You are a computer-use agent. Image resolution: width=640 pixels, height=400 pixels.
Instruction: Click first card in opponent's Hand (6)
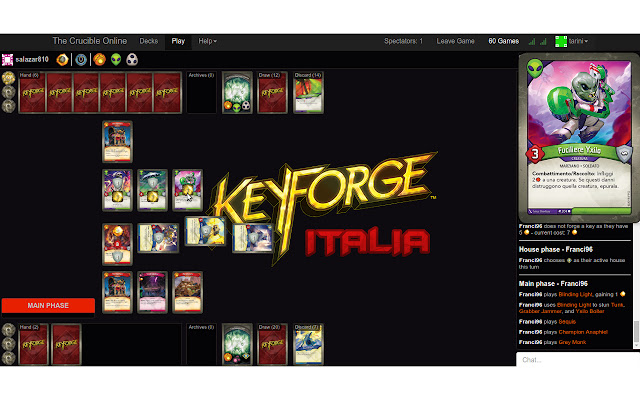(x=33, y=93)
